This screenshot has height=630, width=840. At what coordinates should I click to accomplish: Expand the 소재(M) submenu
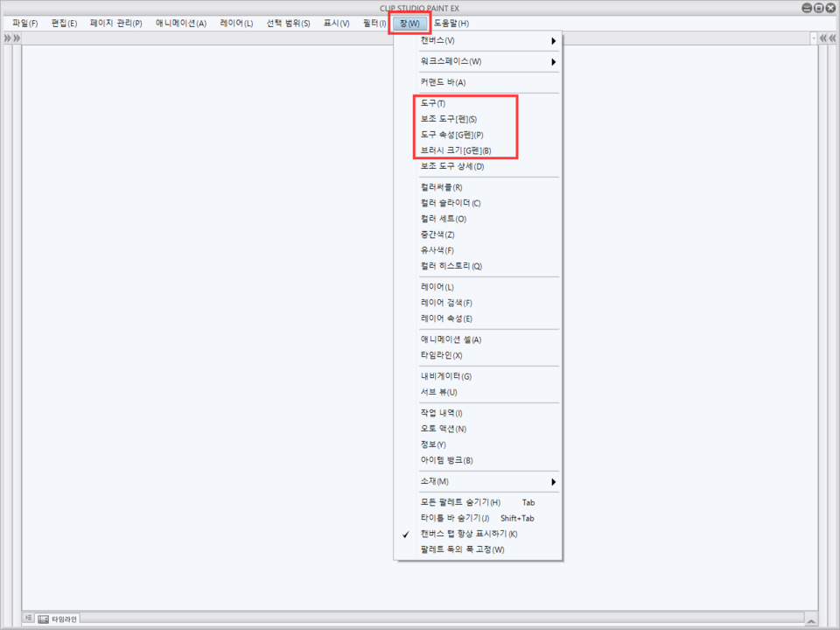[x=488, y=481]
